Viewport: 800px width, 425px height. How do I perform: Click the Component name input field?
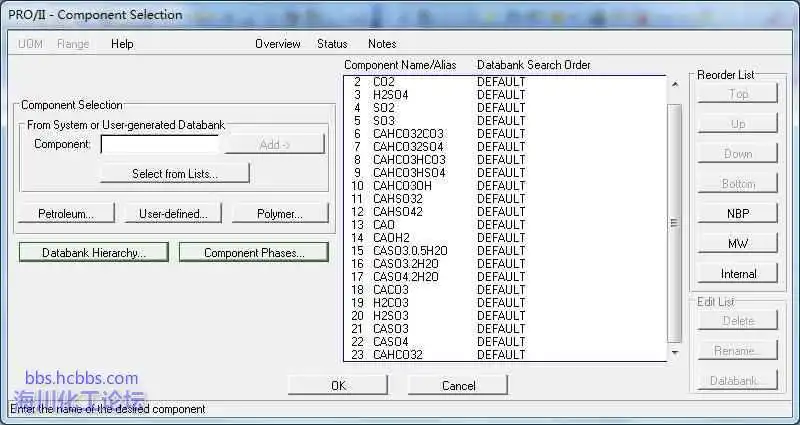pos(160,144)
